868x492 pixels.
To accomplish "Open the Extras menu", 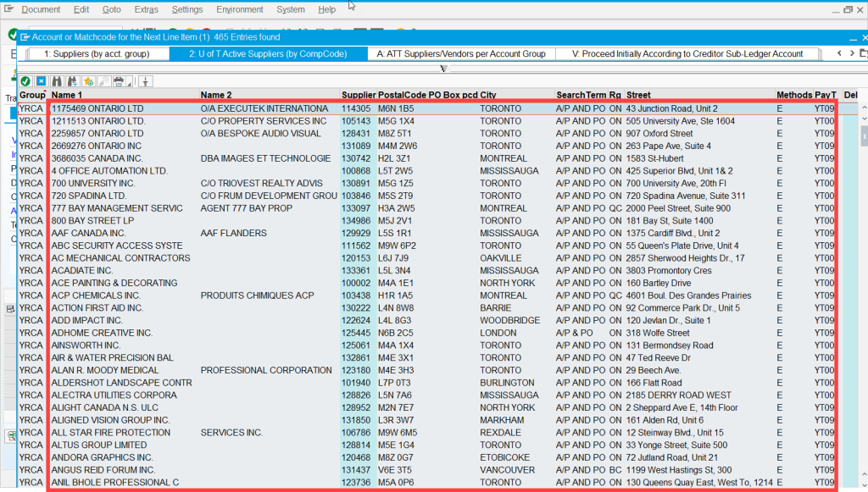I will pos(147,9).
